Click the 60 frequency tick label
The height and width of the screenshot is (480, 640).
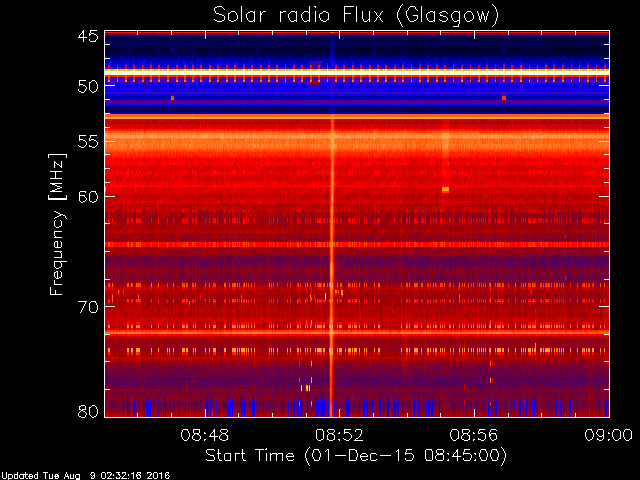88,197
